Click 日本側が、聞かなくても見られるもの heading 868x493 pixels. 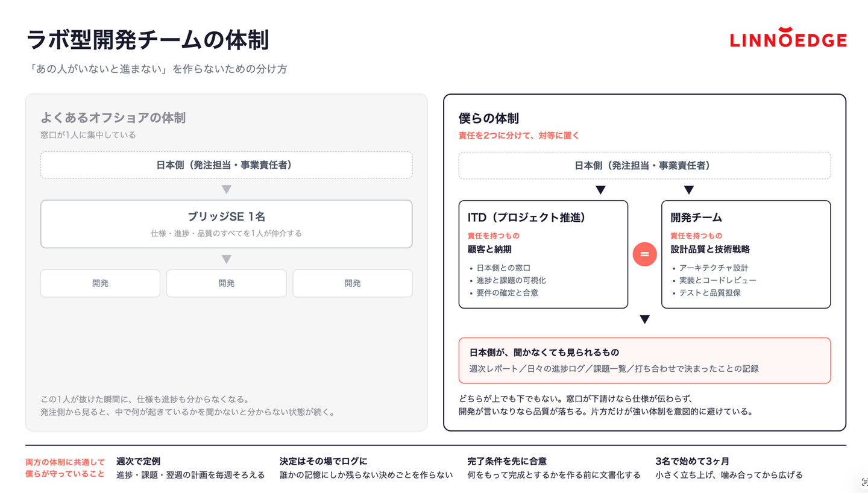544,352
